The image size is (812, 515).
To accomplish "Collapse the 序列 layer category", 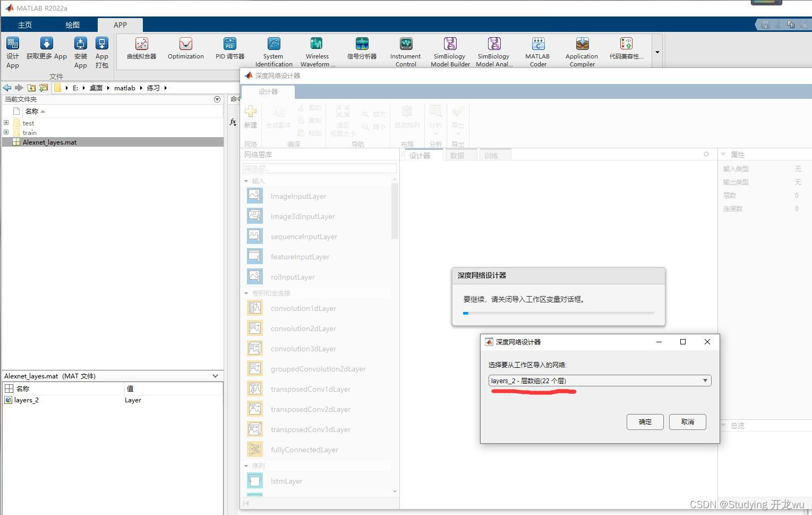I will 246,466.
